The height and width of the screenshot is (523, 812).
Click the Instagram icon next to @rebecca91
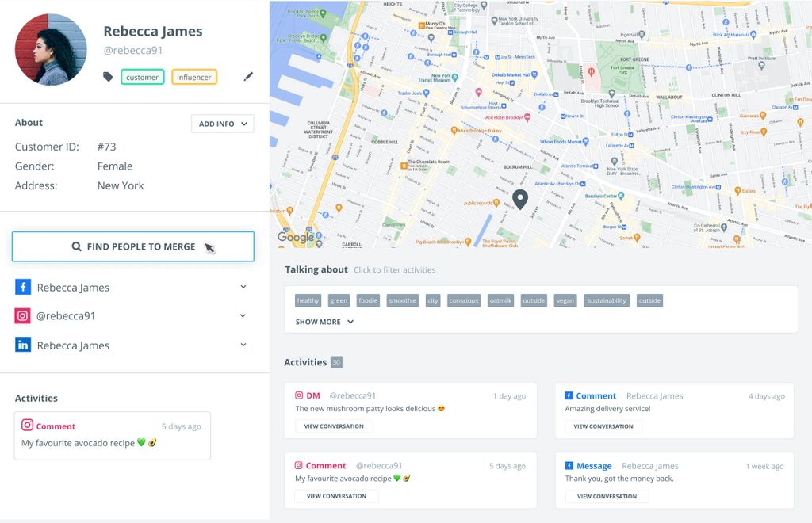tap(23, 315)
